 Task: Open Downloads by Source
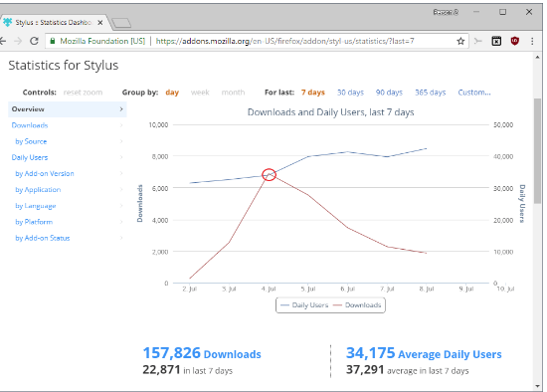click(x=31, y=141)
